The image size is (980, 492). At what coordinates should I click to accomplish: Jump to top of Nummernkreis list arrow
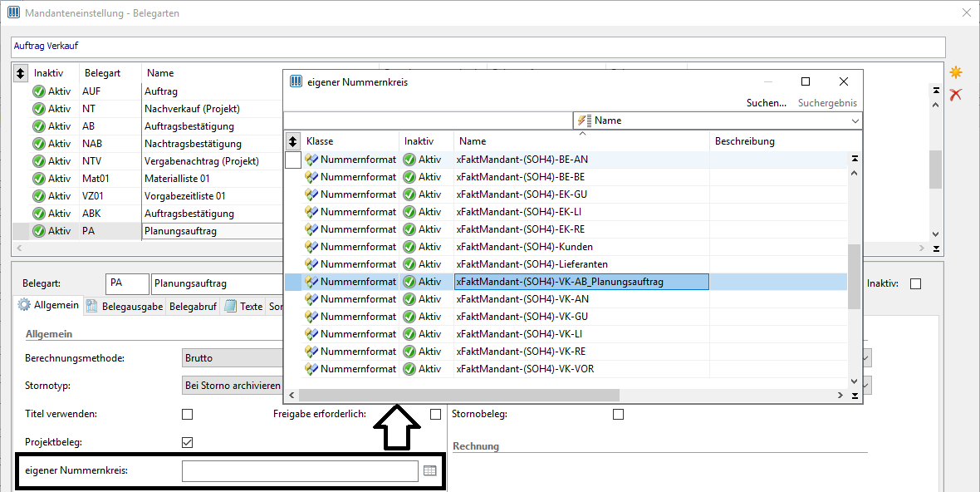[x=855, y=159]
